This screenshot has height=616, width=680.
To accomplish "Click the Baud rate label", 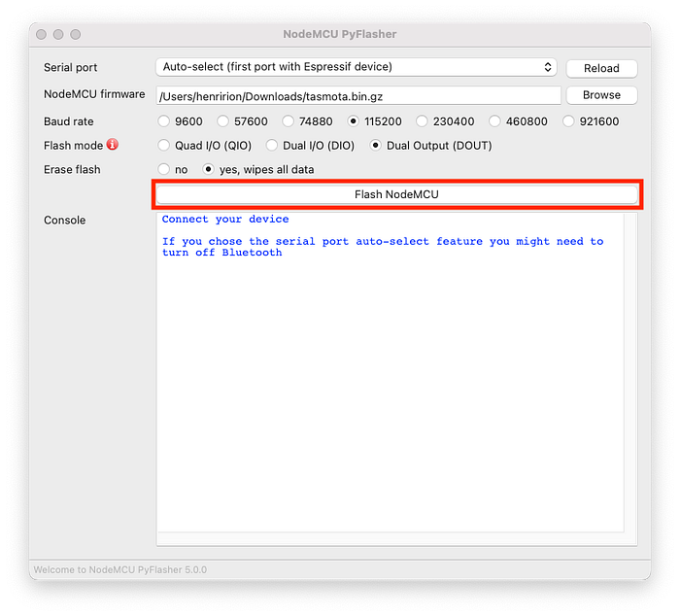I will click(69, 121).
